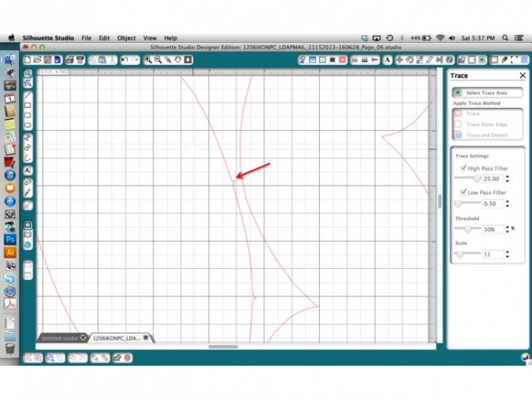
Task: Open the grid settings icon
Action: [x=525, y=60]
